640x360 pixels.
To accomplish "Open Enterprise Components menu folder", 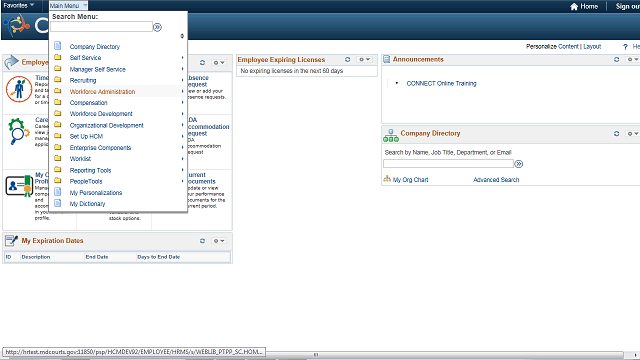I will [x=100, y=147].
